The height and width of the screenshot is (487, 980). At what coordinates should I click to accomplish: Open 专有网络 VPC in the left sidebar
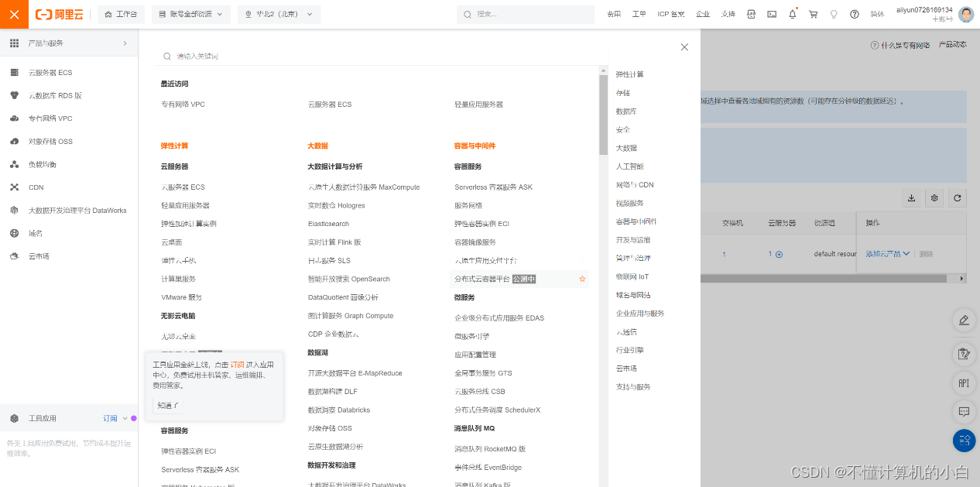coord(50,118)
